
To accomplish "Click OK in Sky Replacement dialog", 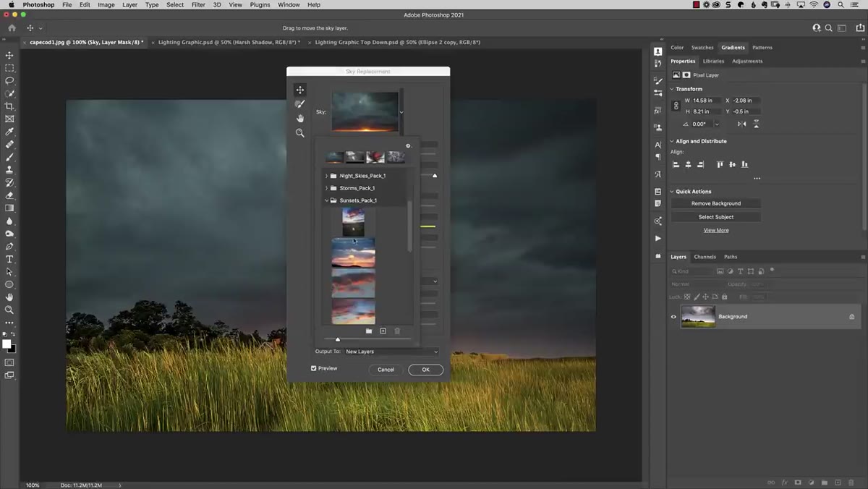I will [425, 370].
